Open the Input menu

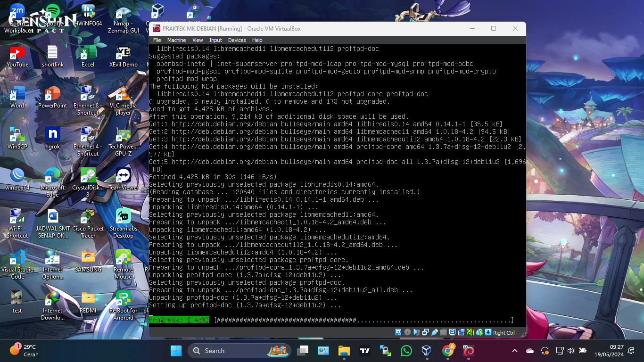tap(215, 40)
